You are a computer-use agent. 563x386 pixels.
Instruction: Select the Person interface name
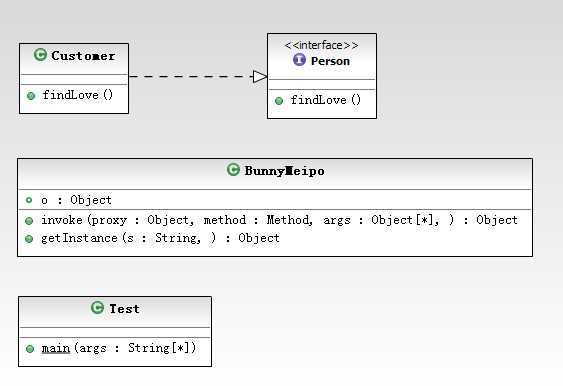[x=330, y=61]
